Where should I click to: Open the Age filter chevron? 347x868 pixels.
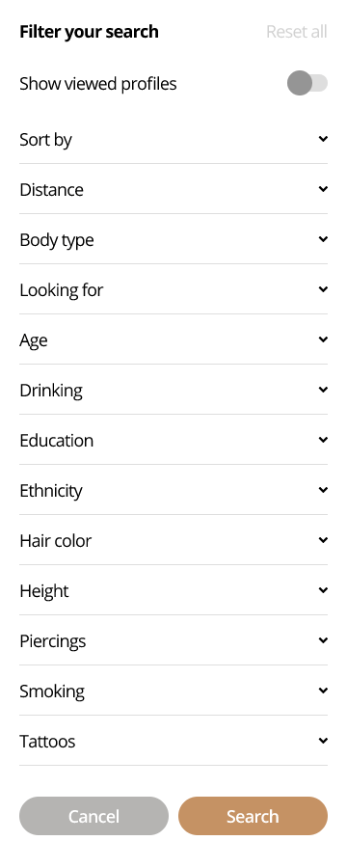323,339
